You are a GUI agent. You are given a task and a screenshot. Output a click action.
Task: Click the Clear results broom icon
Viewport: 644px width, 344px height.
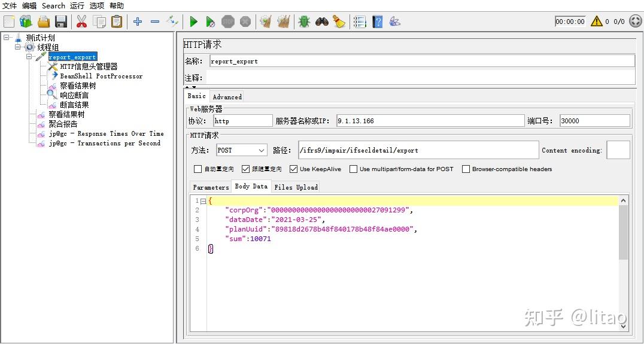click(266, 22)
